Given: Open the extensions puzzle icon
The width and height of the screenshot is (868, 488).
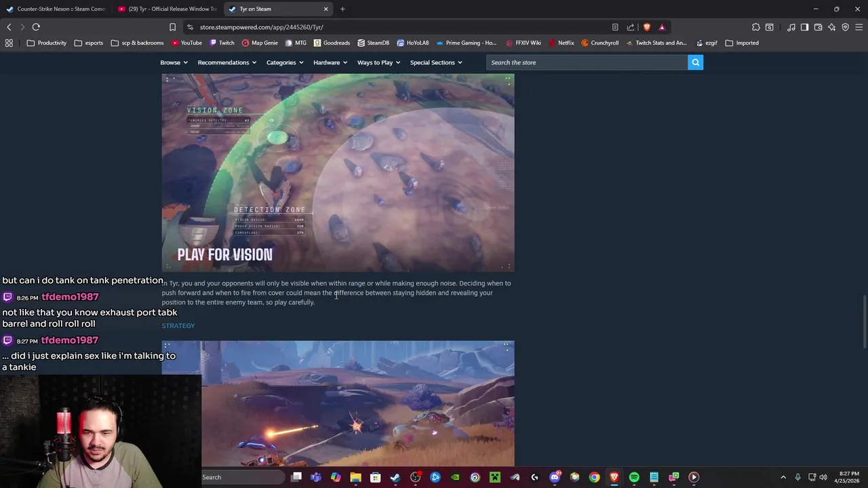Looking at the screenshot, I should (x=756, y=27).
